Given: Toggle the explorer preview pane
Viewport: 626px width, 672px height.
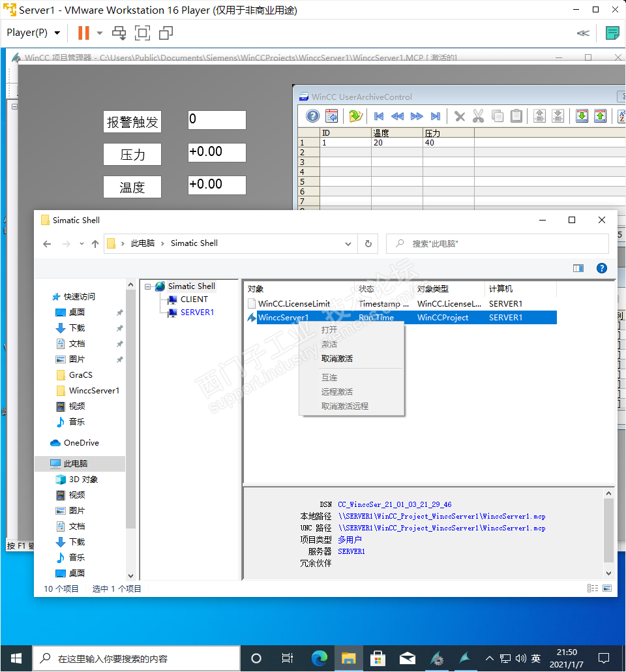Looking at the screenshot, I should click(x=578, y=268).
